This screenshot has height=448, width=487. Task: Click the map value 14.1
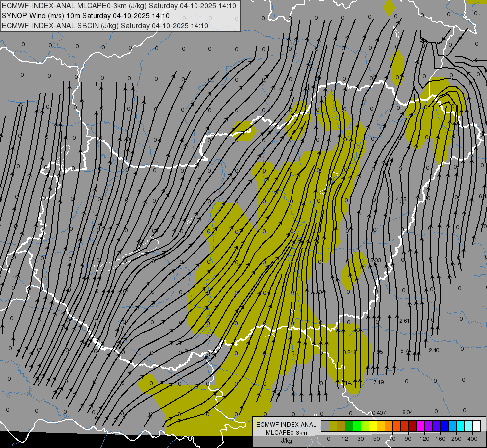tap(350, 383)
